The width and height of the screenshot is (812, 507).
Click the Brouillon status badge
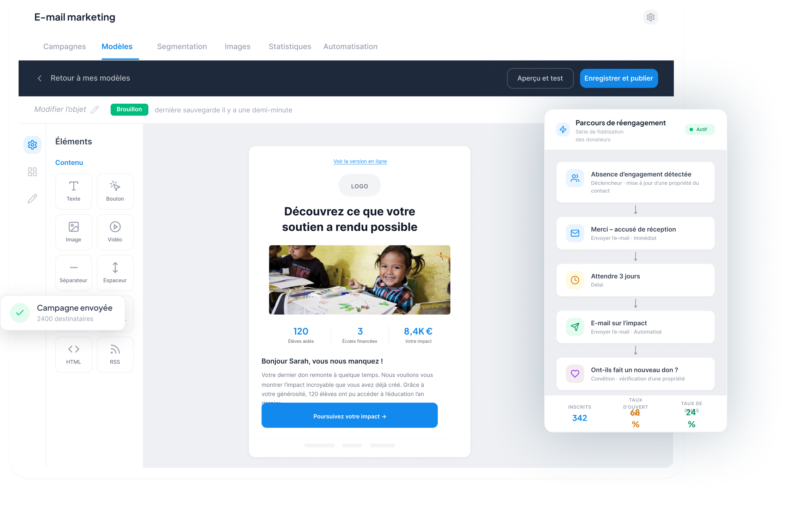click(x=129, y=109)
